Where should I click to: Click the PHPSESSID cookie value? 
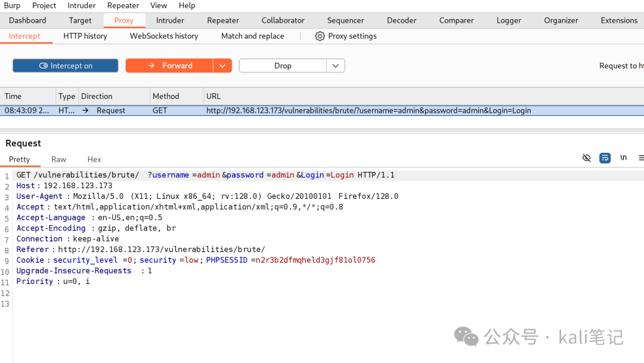pos(315,260)
